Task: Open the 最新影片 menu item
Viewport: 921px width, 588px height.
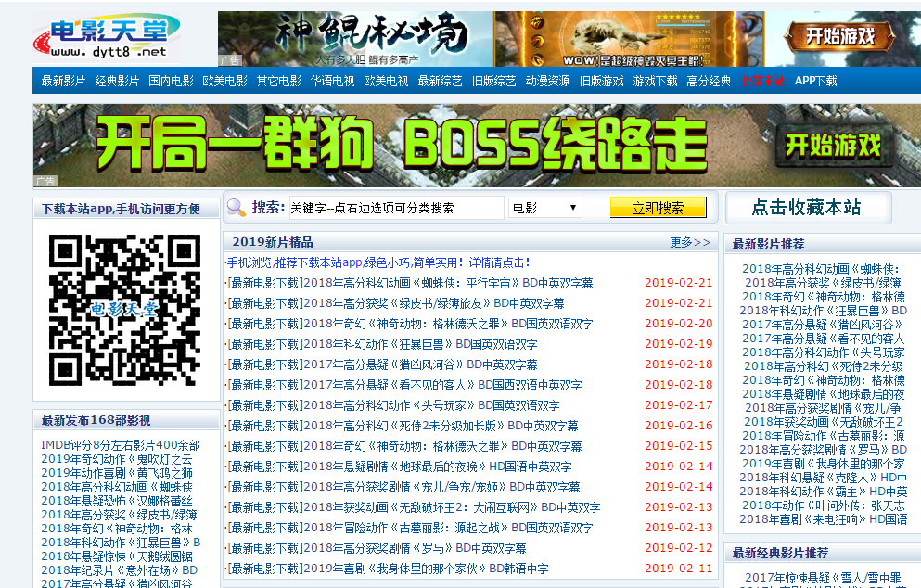Action: (62, 82)
